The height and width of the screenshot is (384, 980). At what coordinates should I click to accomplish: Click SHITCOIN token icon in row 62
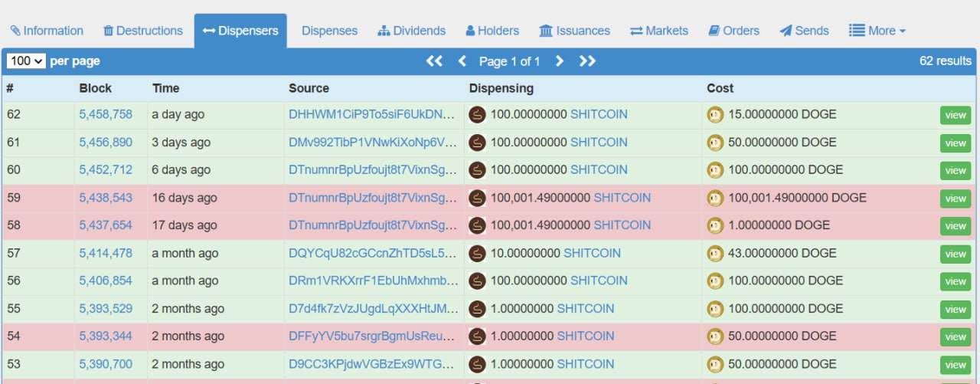pyautogui.click(x=478, y=115)
